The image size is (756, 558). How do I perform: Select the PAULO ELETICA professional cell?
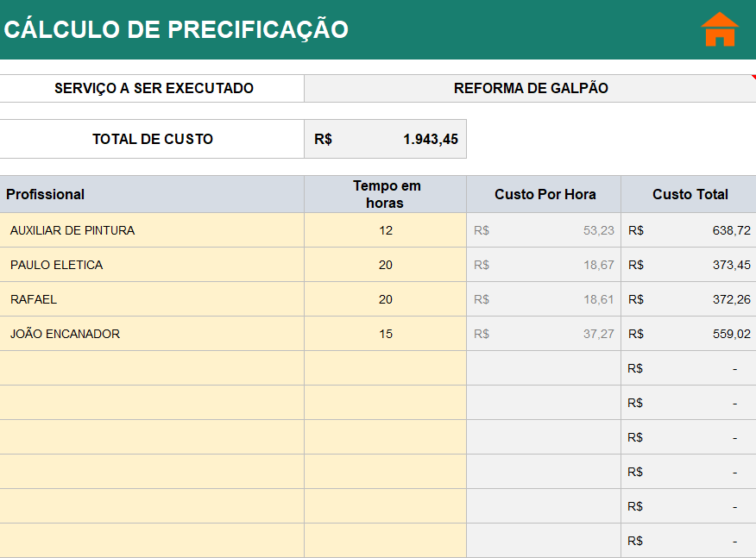(152, 265)
